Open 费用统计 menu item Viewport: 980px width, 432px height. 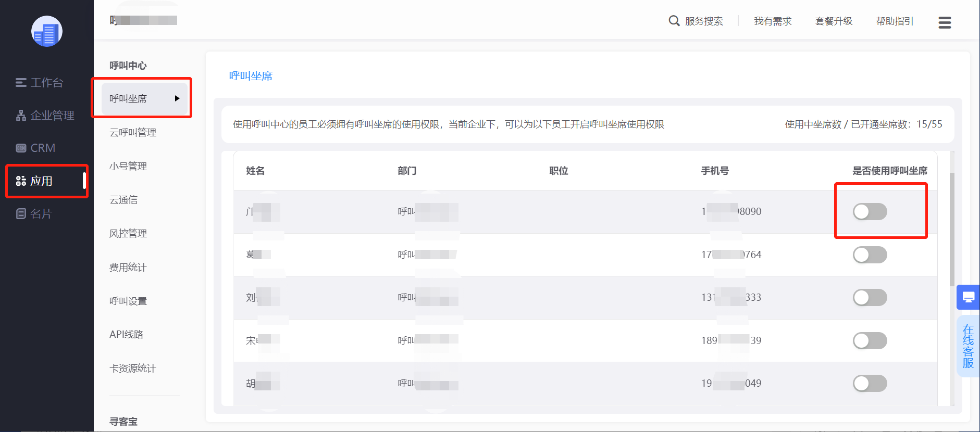coord(128,267)
